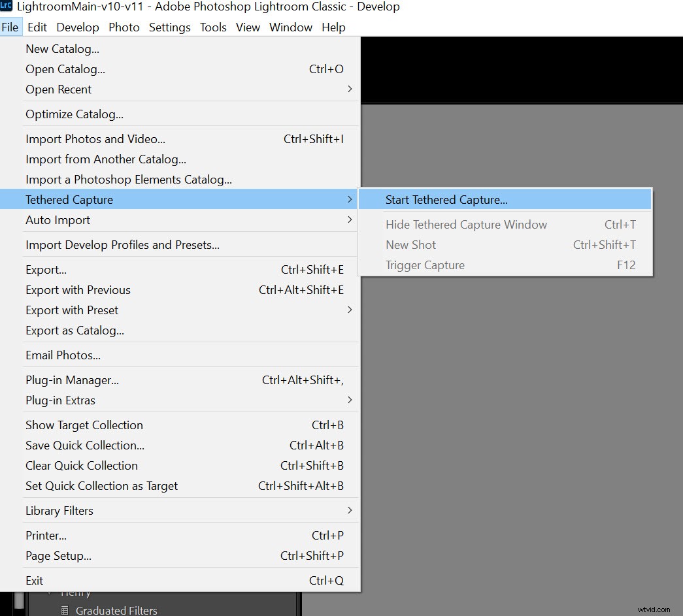The width and height of the screenshot is (683, 616).
Task: Expand the Library Filters submenu
Action: pyautogui.click(x=180, y=511)
